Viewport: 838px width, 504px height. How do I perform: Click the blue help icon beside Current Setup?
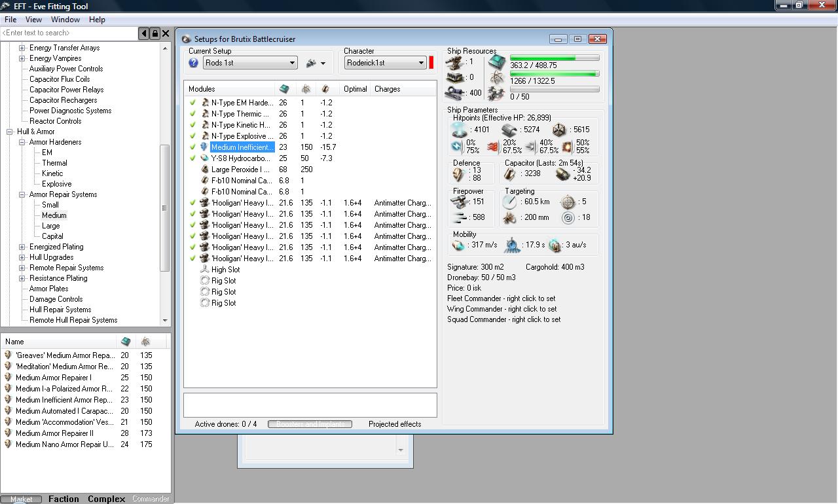pos(193,63)
